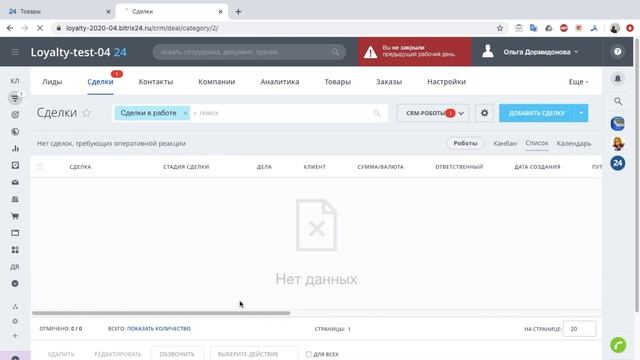Click the work day warning triangle icon
Screen dimensions: 640x360
click(x=370, y=52)
